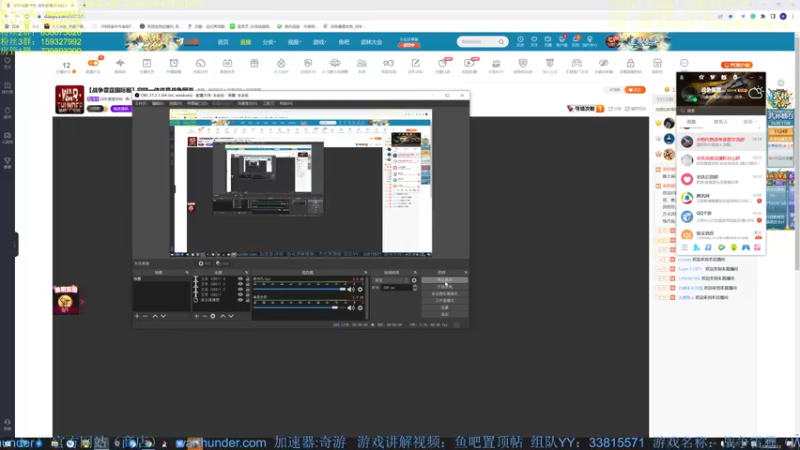Move source down in OBS Sources panel

pos(231,316)
